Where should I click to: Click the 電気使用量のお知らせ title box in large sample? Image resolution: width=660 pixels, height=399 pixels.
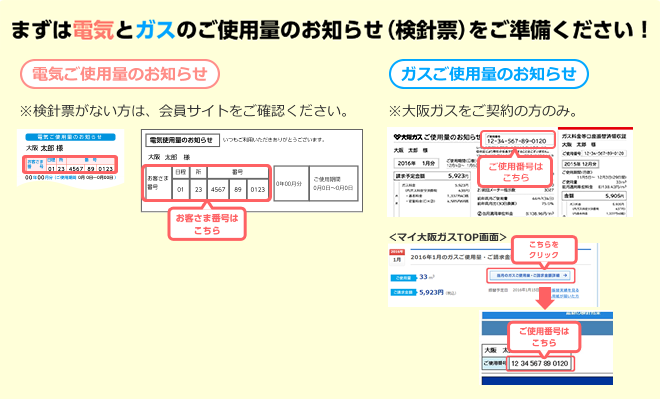(182, 140)
